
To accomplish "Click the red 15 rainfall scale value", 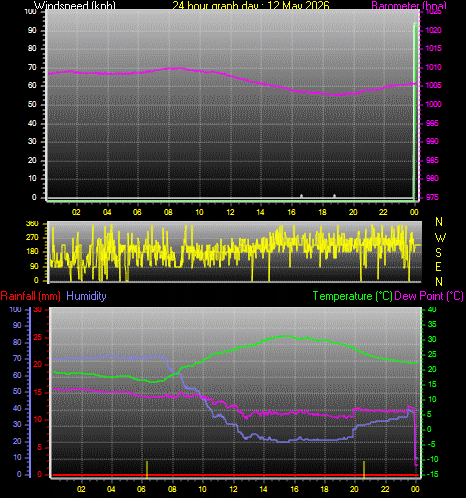I will coord(38,393).
